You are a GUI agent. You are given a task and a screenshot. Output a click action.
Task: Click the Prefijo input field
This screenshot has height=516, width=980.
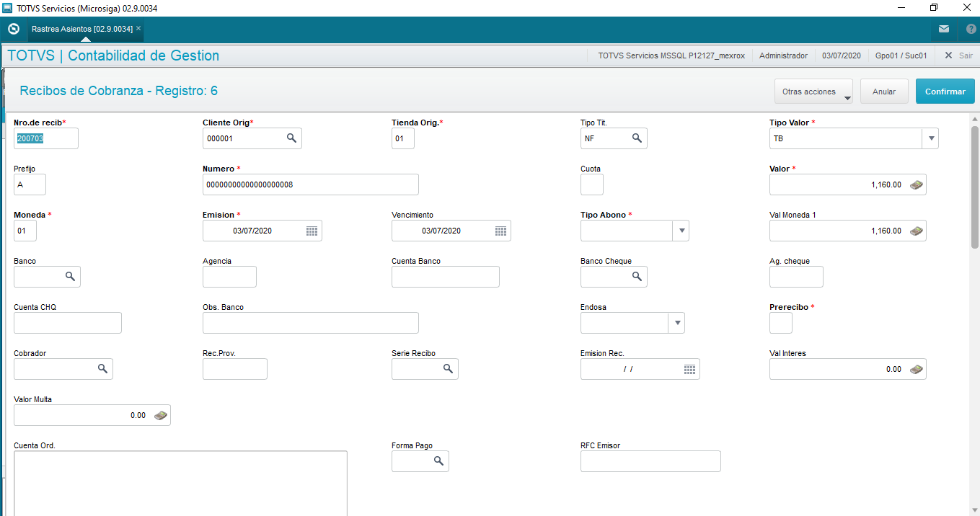pyautogui.click(x=30, y=184)
